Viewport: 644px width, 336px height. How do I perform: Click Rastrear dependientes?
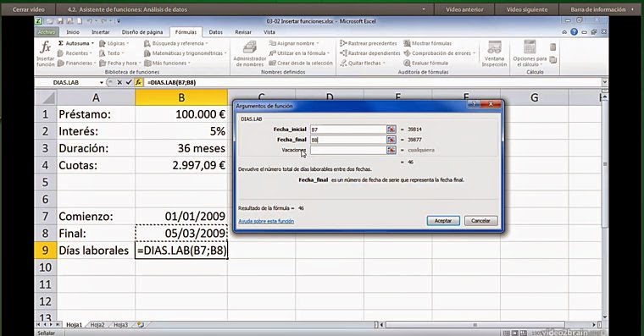click(370, 53)
